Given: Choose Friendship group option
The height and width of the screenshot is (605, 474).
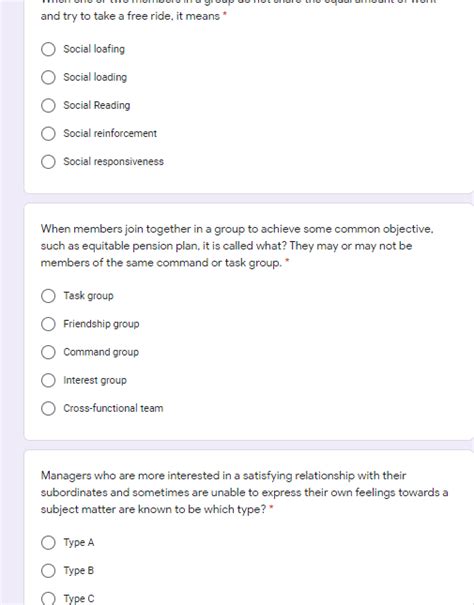Looking at the screenshot, I should point(48,324).
